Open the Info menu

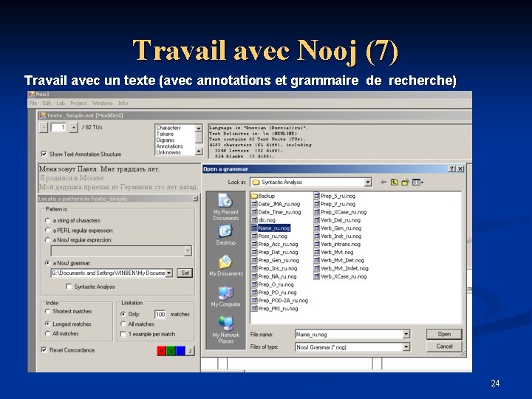pos(123,103)
